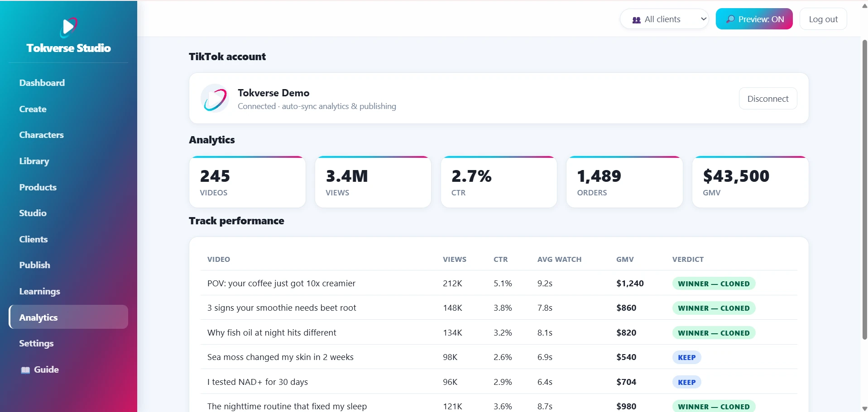The height and width of the screenshot is (412, 868).
Task: Click the people icon in All clients
Action: pos(636,20)
